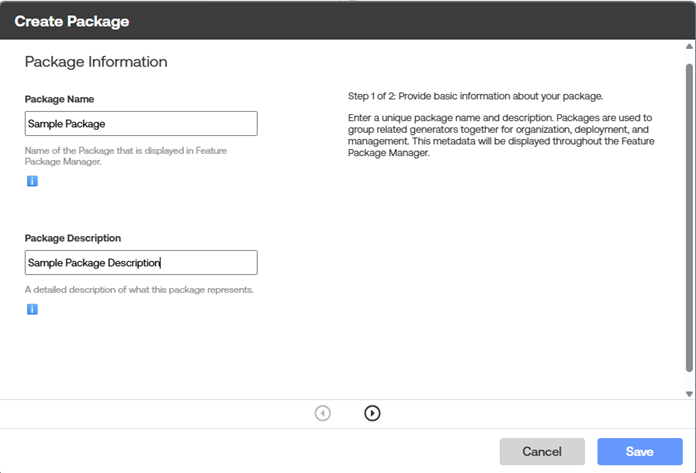Image resolution: width=696 pixels, height=473 pixels.
Task: Click the Cancel button
Action: coord(542,451)
